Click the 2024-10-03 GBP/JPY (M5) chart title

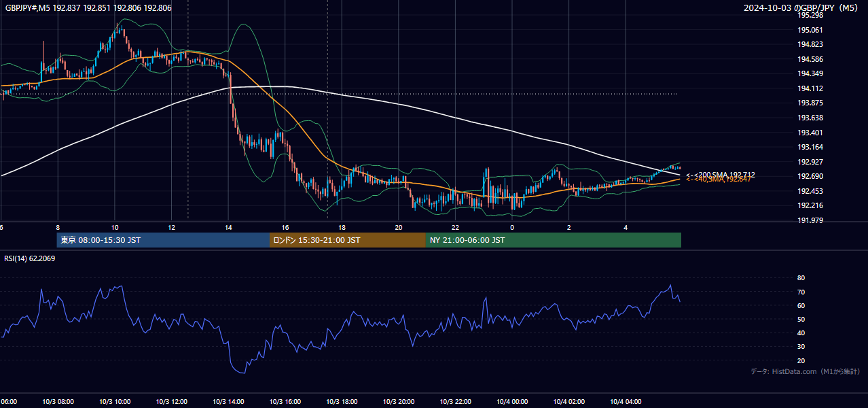coord(802,8)
